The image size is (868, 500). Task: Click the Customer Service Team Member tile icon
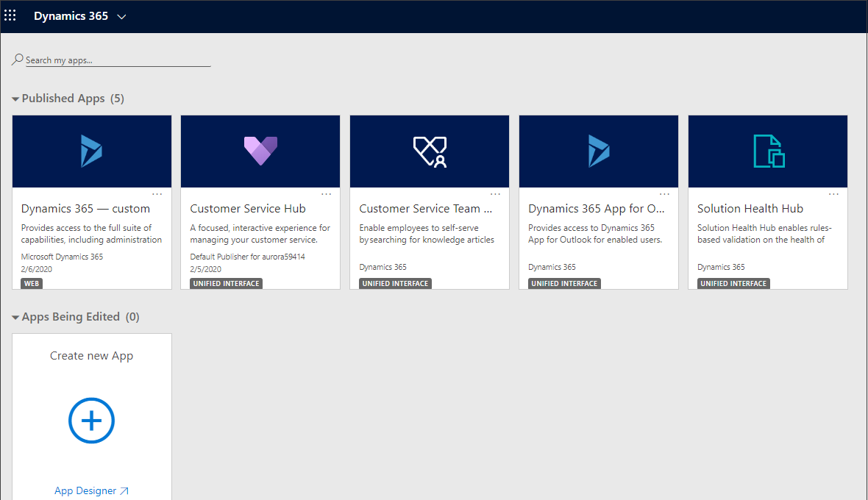click(x=429, y=151)
